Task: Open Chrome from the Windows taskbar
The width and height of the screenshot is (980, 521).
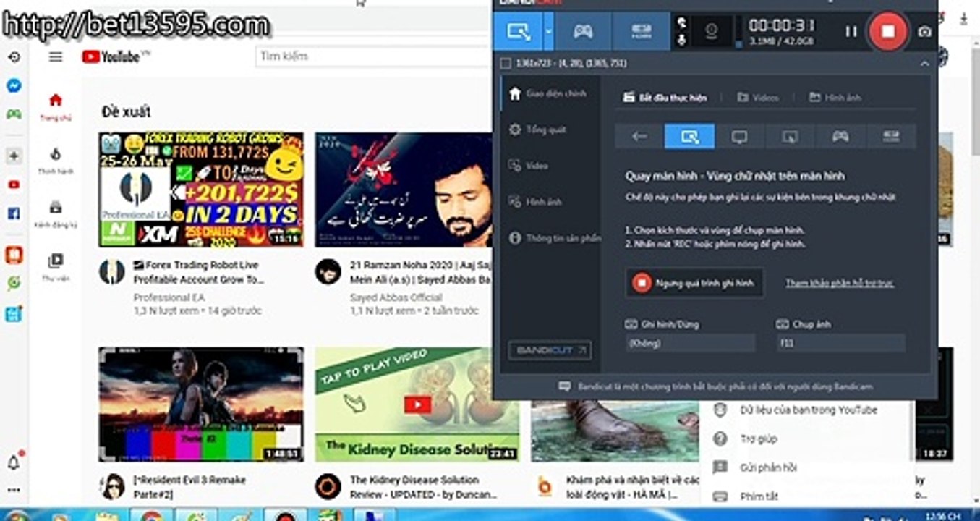Action: (151, 515)
